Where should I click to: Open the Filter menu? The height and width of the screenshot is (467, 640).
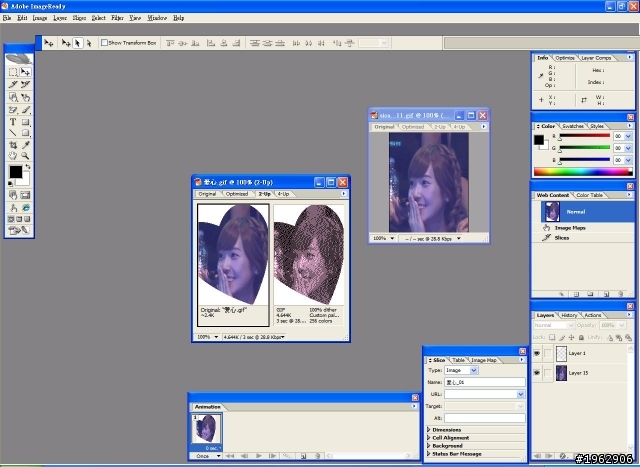(118, 18)
